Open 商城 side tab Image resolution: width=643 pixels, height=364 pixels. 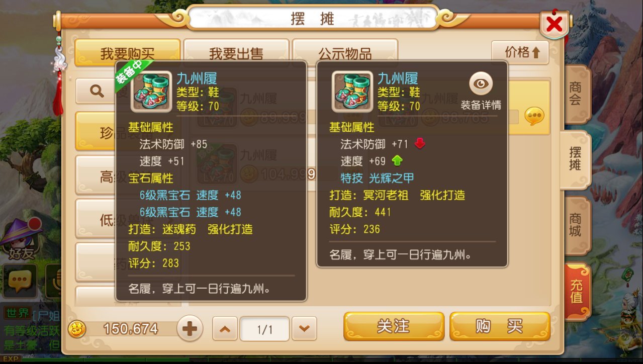click(x=576, y=225)
